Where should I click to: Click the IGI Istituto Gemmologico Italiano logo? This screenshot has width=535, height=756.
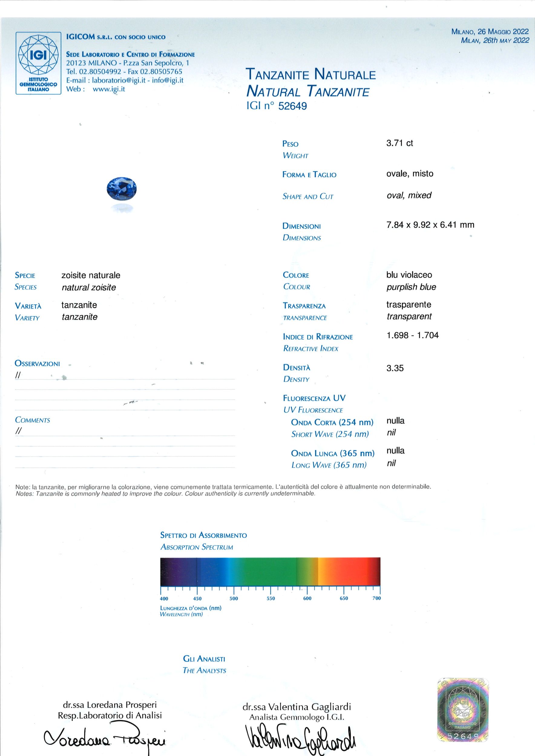click(38, 63)
